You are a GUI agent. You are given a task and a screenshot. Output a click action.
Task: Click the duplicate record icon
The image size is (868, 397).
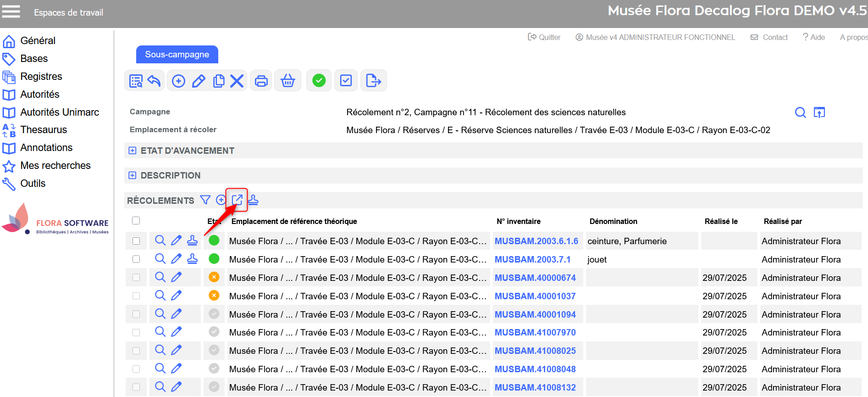[x=219, y=81]
